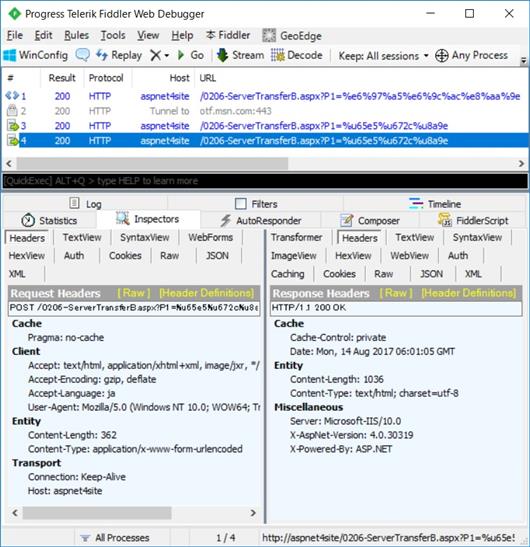The height and width of the screenshot is (547, 530).
Task: Switch to request WebForms tab
Action: point(210,238)
